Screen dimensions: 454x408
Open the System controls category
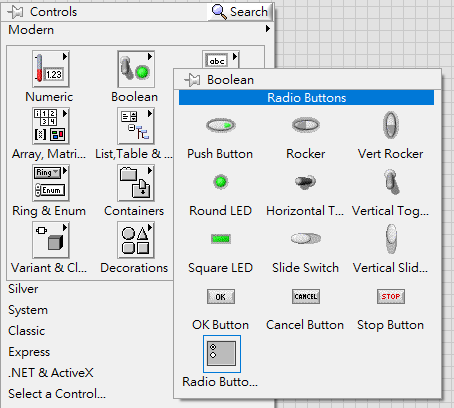pos(28,310)
